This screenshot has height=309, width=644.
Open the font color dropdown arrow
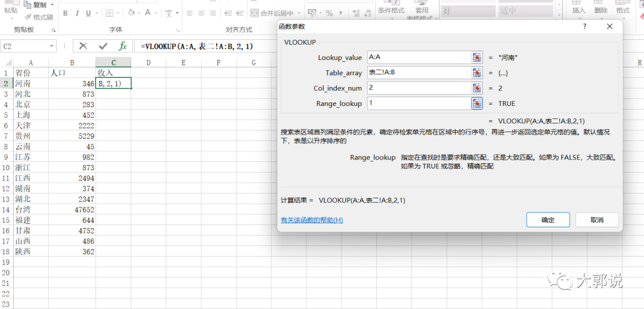point(157,13)
